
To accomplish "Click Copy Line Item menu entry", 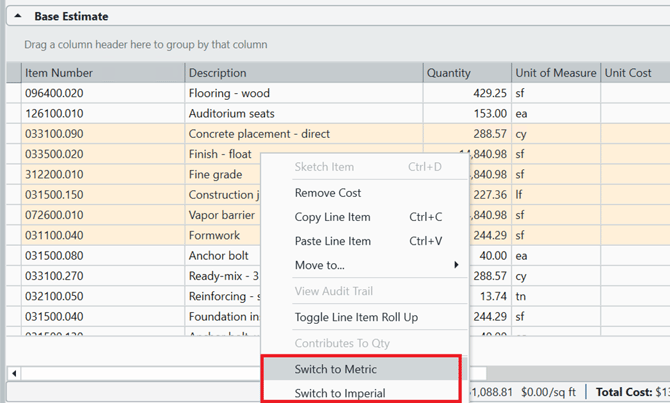I will click(332, 217).
